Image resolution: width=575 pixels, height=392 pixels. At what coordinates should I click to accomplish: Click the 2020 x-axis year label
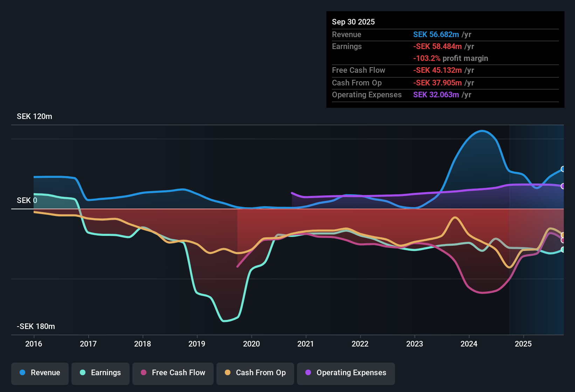pyautogui.click(x=251, y=344)
